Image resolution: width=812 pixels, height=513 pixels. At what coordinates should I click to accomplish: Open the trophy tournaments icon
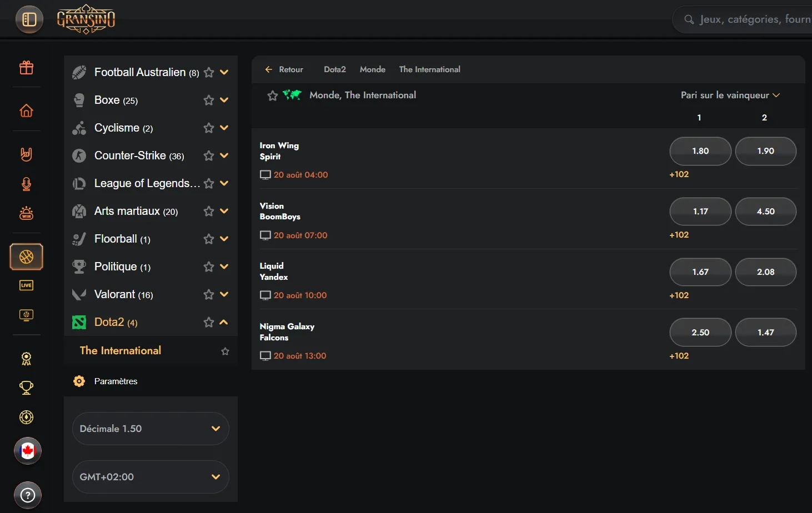coord(26,388)
